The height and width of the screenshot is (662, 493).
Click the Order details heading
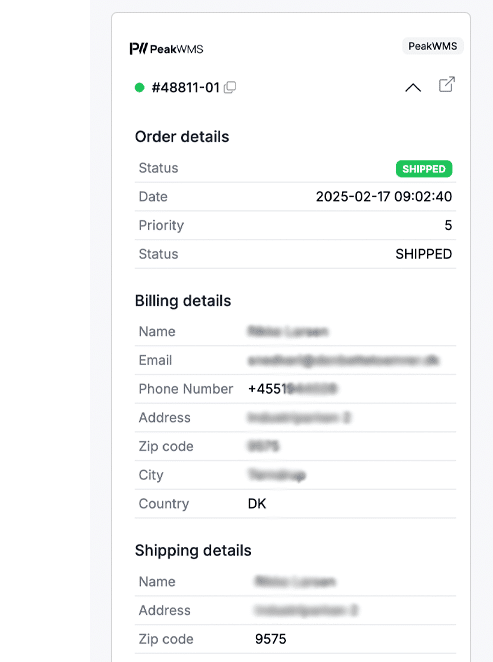[182, 137]
